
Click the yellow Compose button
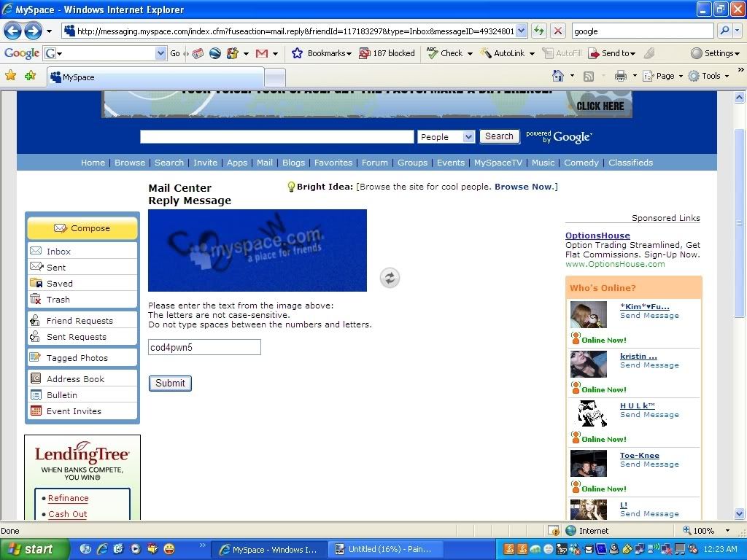82,228
